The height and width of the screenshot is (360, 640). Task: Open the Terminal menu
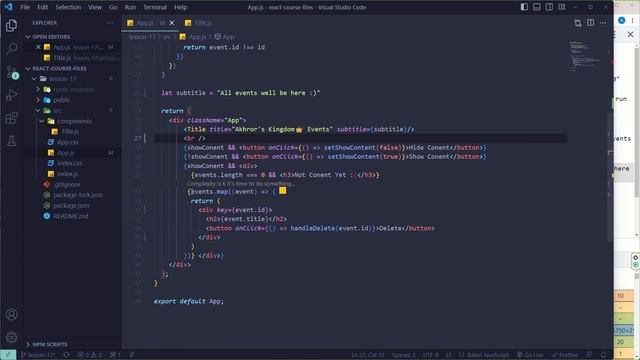[x=155, y=7]
